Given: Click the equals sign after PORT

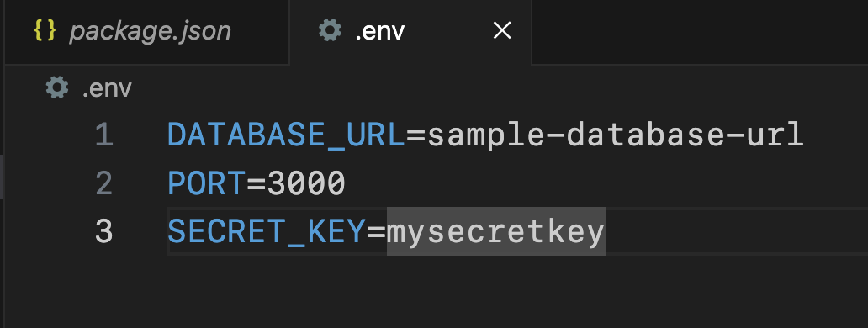Looking at the screenshot, I should 256,183.
